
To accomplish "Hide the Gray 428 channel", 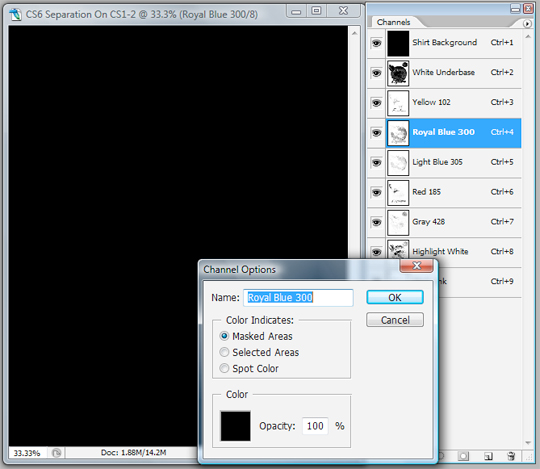I will (376, 222).
